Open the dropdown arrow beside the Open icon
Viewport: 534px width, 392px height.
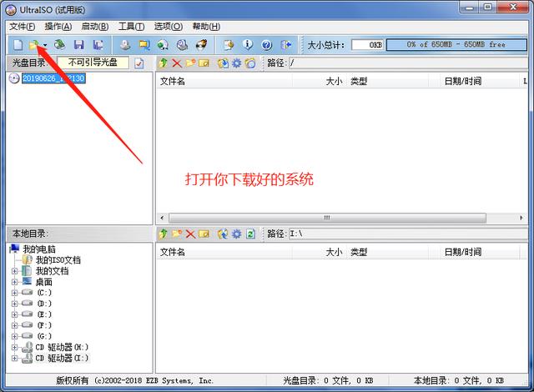(45, 45)
